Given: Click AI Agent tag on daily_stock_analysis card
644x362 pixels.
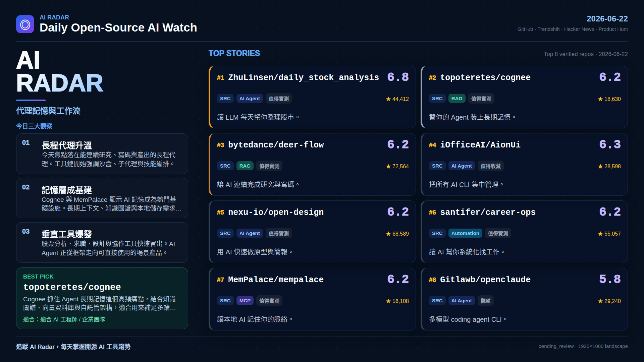Looking at the screenshot, I should pyautogui.click(x=250, y=99).
